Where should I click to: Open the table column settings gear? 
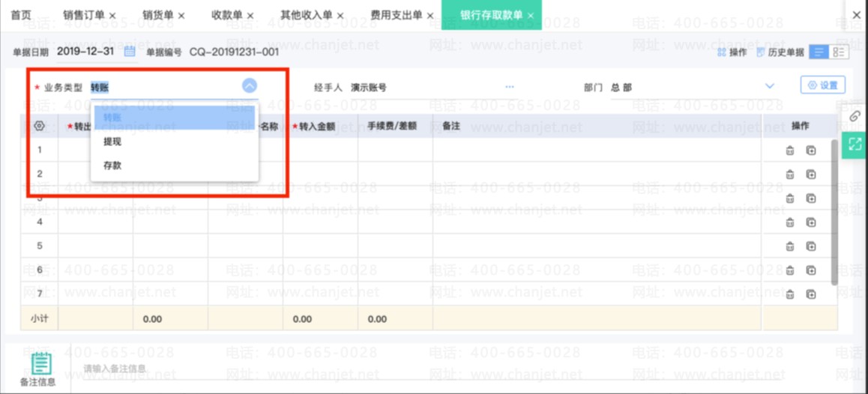[39, 126]
